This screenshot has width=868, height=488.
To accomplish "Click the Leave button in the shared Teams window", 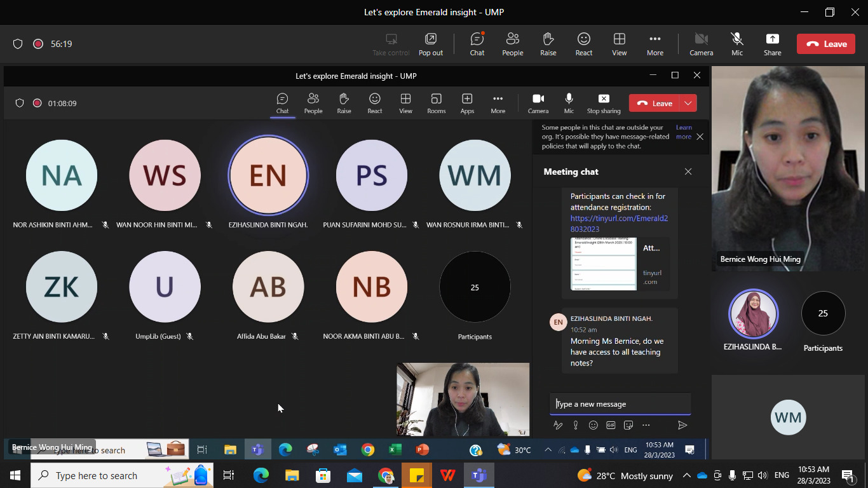I will [654, 103].
